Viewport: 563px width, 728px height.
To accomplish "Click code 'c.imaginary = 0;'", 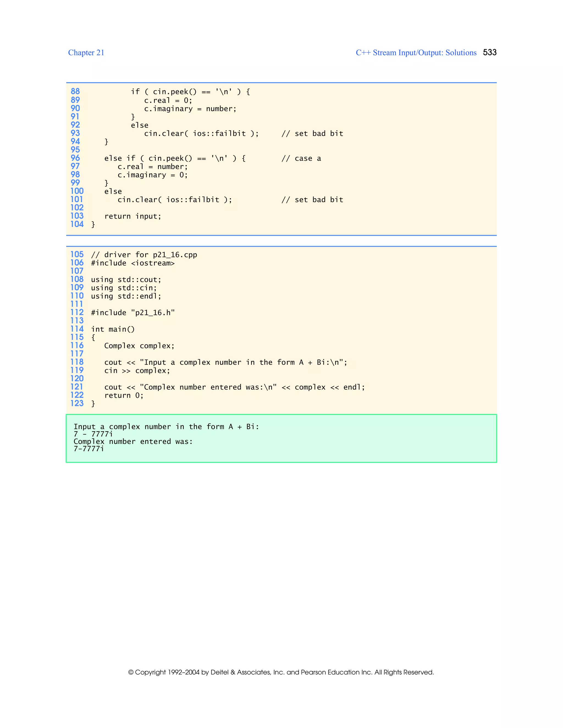I will pyautogui.click(x=153, y=175).
